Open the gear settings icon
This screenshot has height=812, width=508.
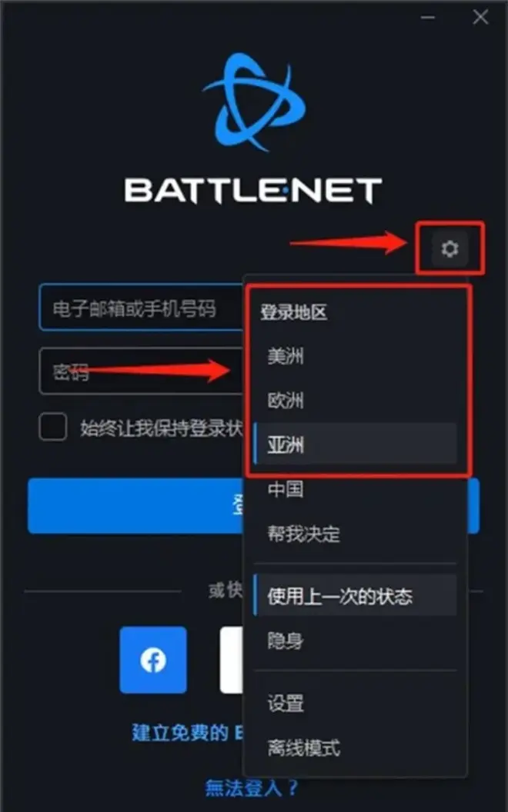click(450, 248)
